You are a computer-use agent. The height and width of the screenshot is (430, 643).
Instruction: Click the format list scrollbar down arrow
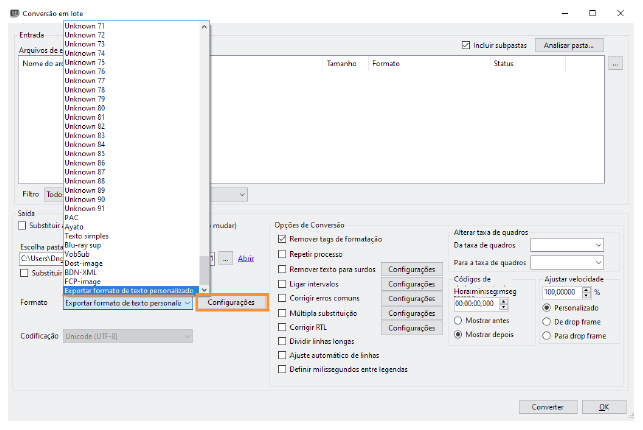(205, 290)
